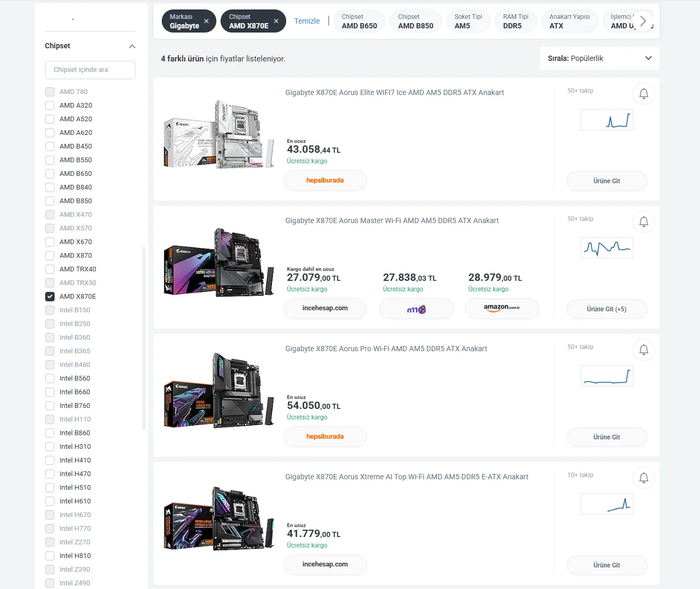The width and height of the screenshot is (700, 589).
Task: Open Gigabyte X870E Aorus Master Wi-Fi title
Action: pyautogui.click(x=392, y=220)
